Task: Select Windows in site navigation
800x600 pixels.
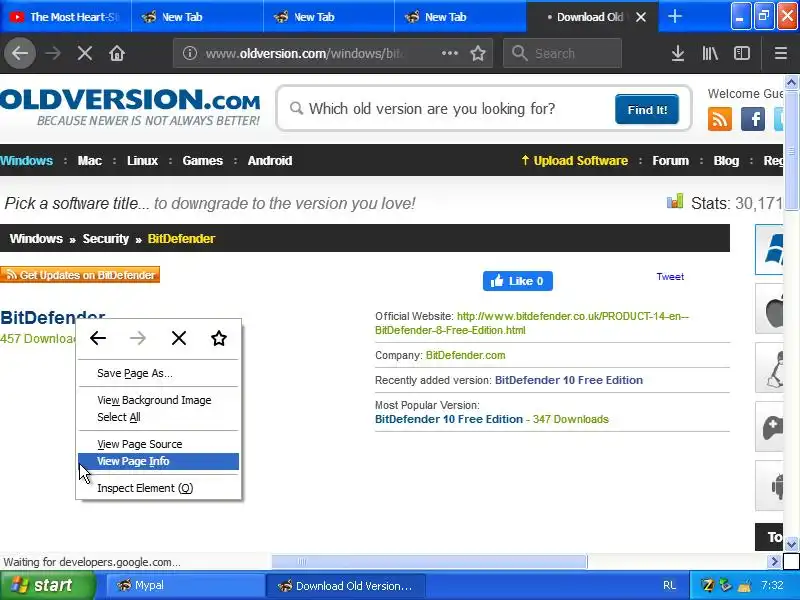Action: coord(27,161)
